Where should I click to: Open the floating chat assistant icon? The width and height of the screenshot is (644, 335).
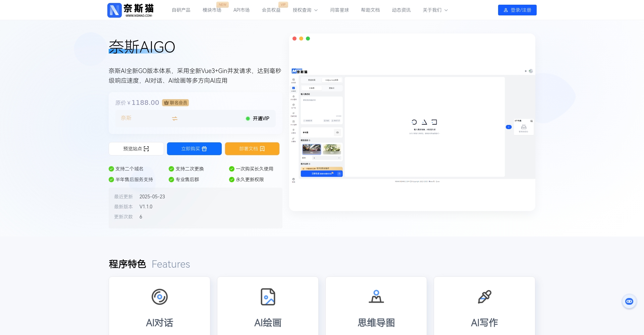click(629, 301)
